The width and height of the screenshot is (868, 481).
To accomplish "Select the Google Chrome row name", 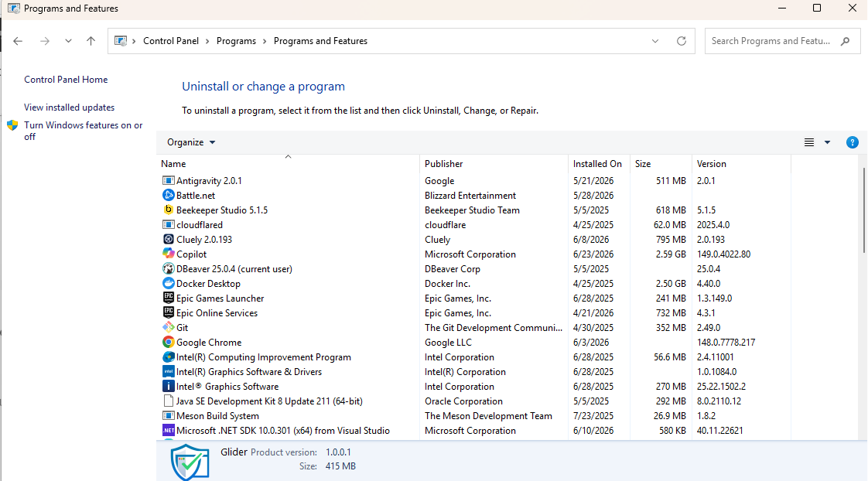I will [209, 342].
